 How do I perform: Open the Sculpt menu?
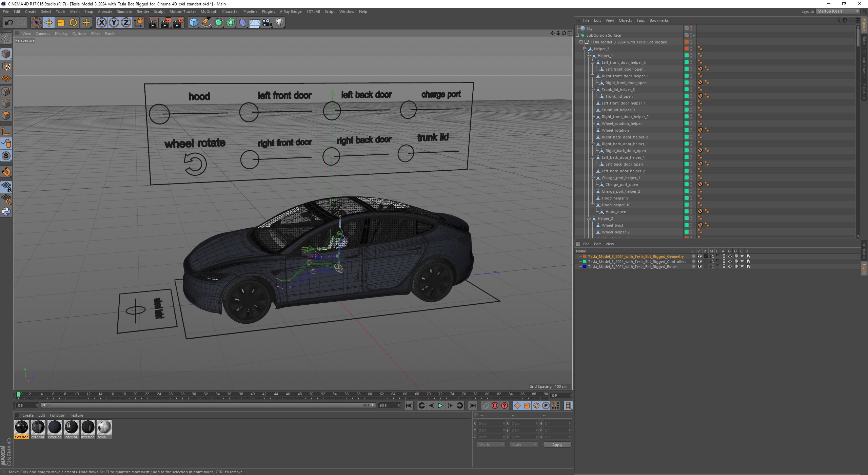click(x=159, y=12)
